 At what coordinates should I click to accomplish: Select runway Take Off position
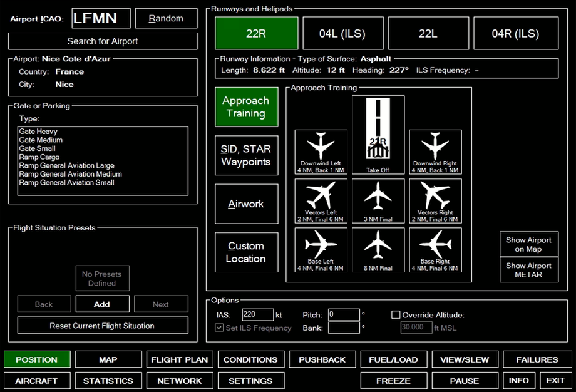click(x=378, y=135)
